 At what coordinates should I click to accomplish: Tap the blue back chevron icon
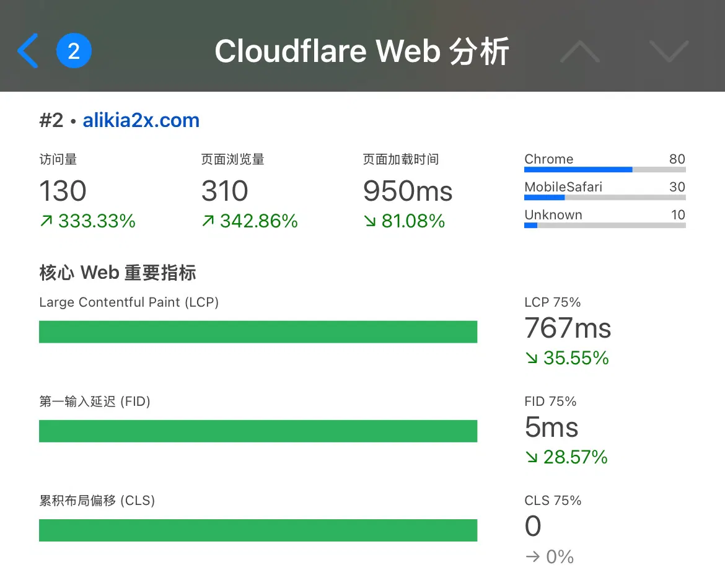[28, 51]
